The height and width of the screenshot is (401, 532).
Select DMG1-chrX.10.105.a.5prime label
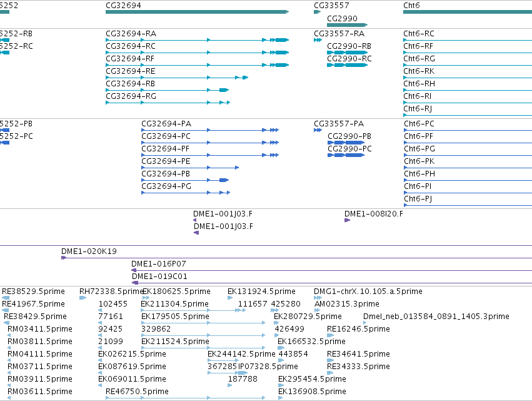(368, 292)
